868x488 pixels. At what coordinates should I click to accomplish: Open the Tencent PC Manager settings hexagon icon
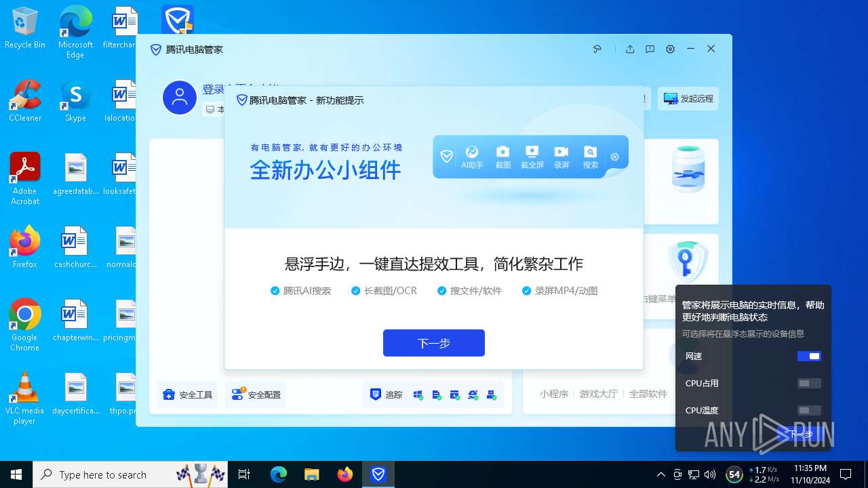[x=670, y=49]
